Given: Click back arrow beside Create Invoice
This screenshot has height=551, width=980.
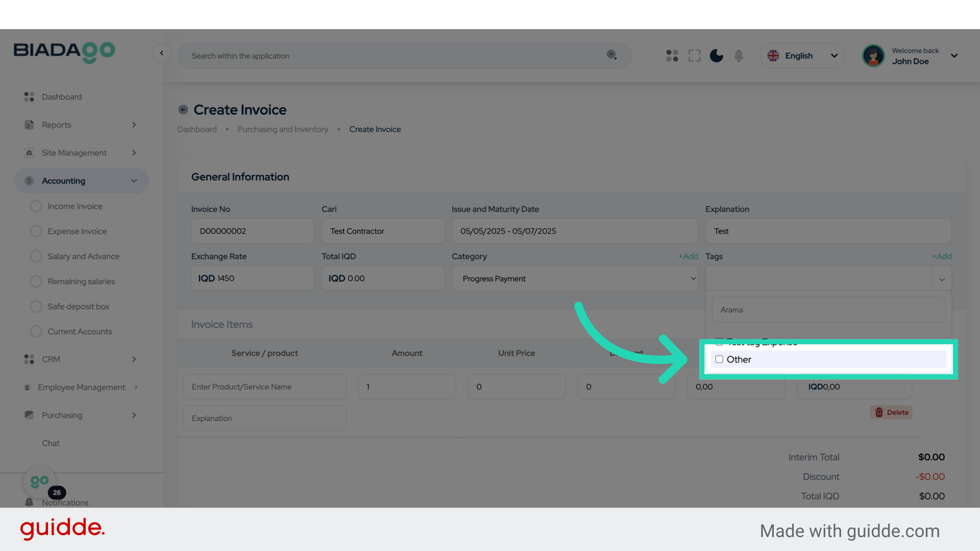Looking at the screenshot, I should point(183,110).
